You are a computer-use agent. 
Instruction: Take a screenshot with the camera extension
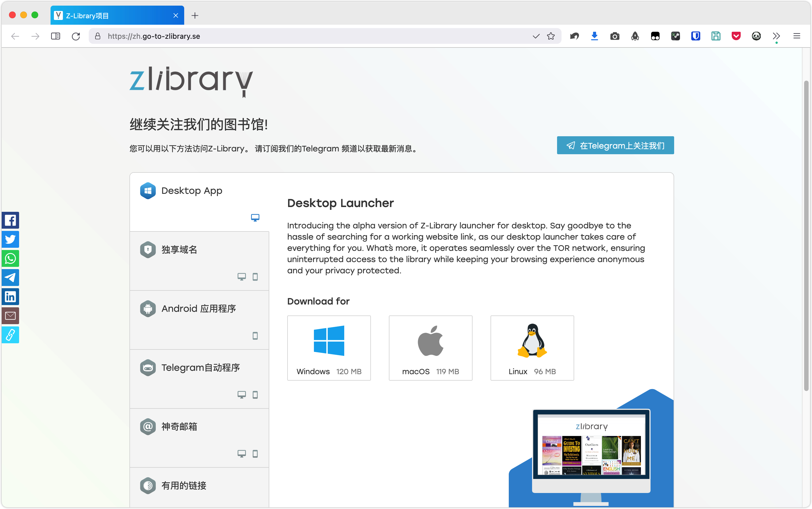click(615, 36)
